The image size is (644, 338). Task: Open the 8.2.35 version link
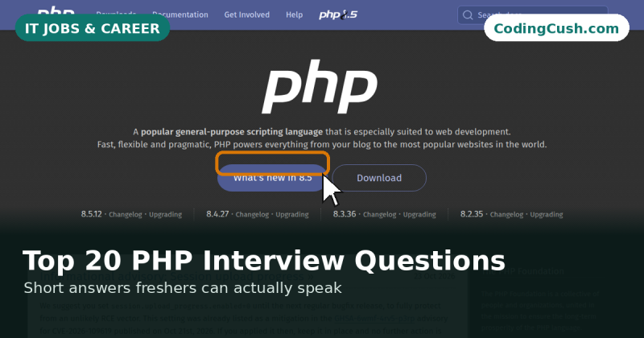click(x=472, y=214)
